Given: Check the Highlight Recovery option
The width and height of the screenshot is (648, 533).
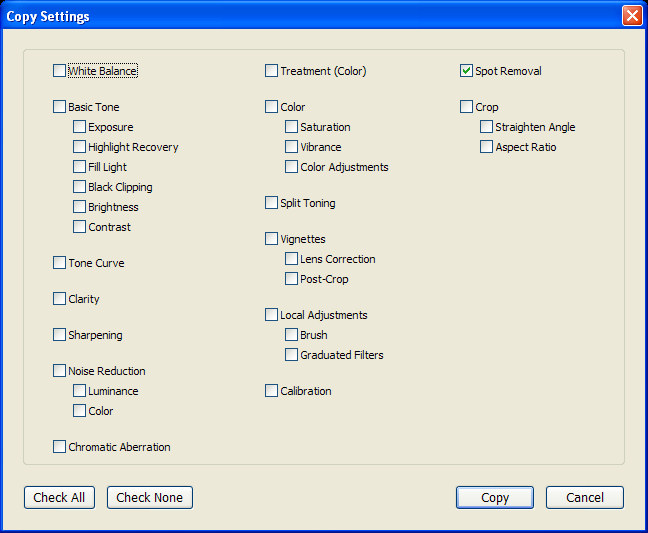Looking at the screenshot, I should pos(79,147).
